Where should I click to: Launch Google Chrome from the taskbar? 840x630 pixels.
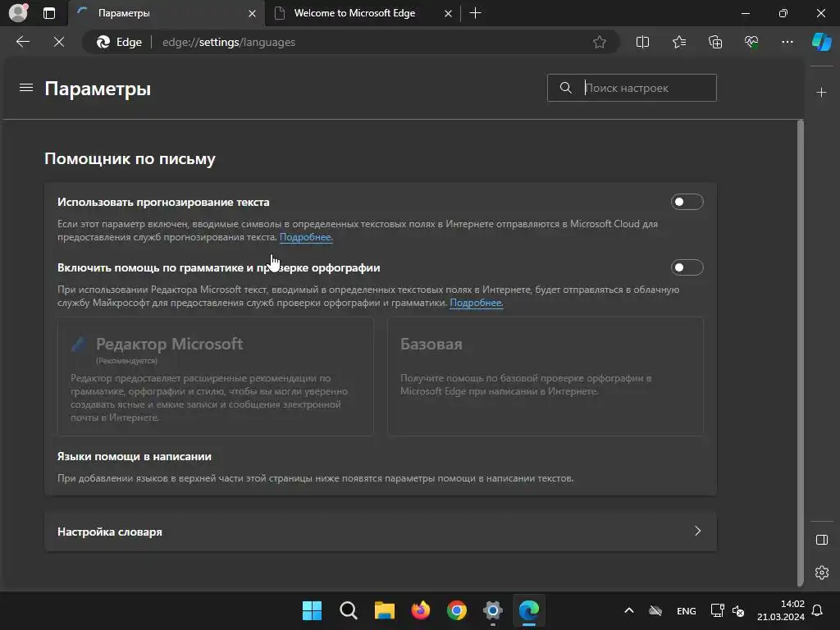[x=456, y=610]
